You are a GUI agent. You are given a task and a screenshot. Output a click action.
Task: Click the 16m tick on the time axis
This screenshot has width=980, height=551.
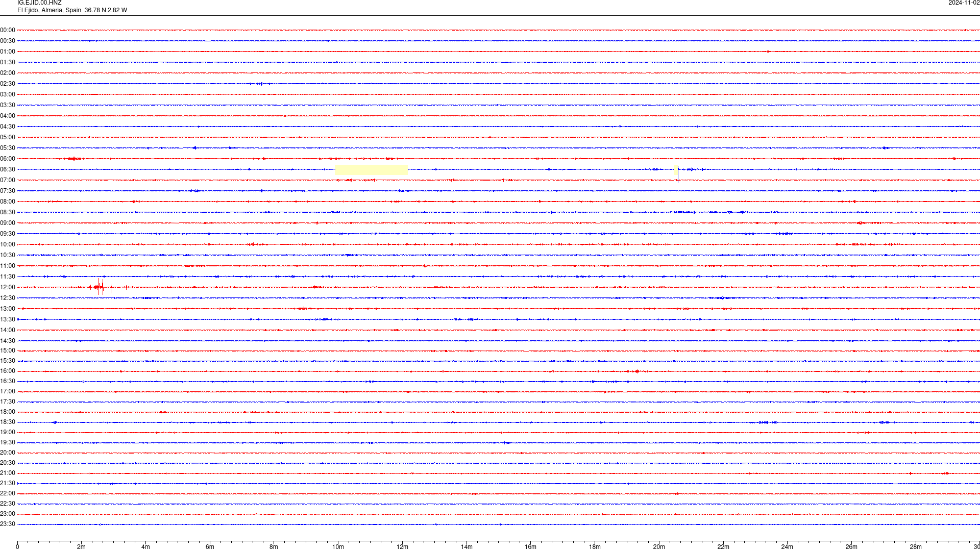tap(531, 546)
